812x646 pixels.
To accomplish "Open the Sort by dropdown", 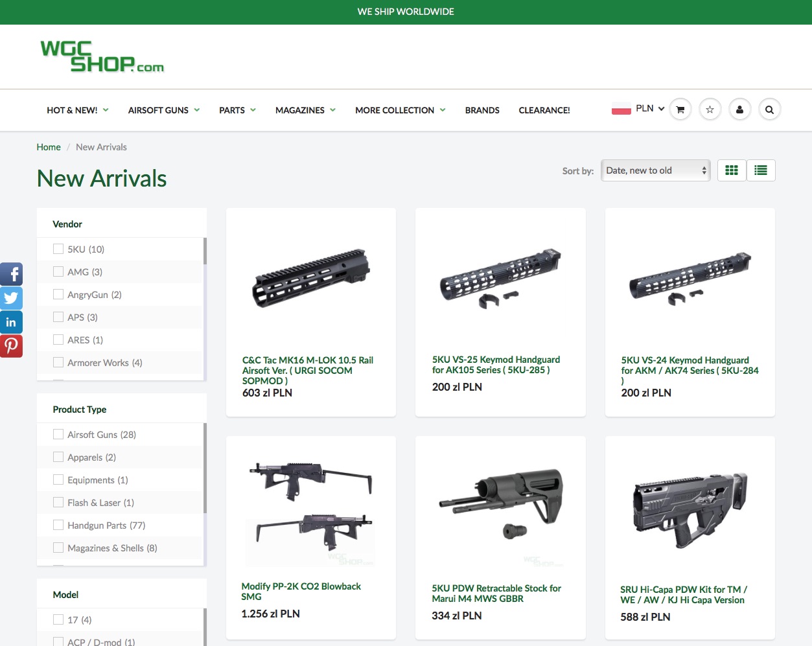I will point(656,170).
